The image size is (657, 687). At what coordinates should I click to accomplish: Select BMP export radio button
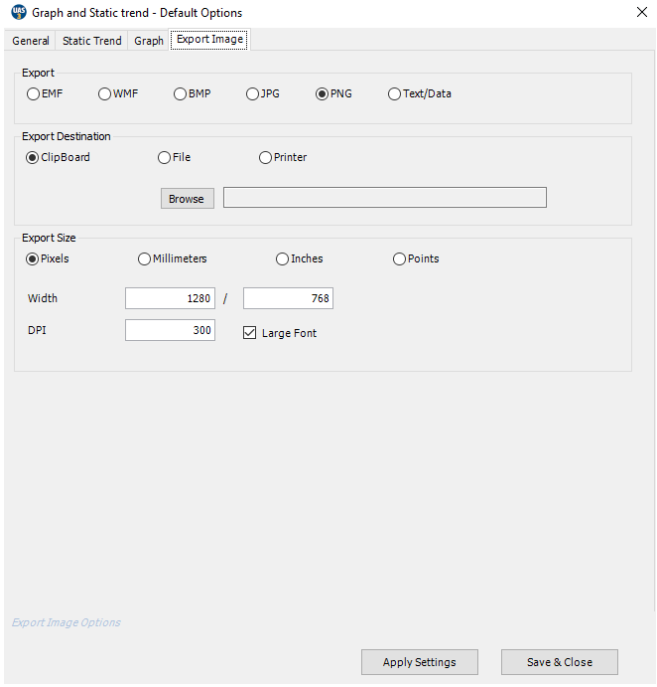180,94
